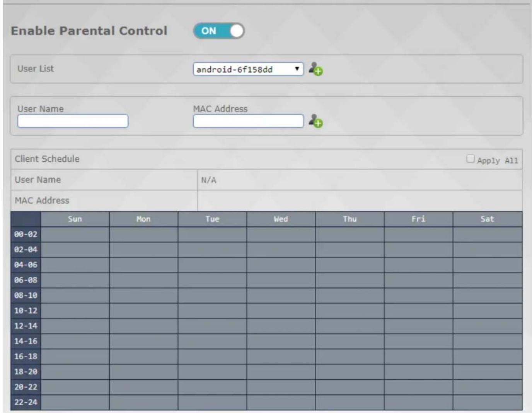Select the Wed column header

(281, 219)
